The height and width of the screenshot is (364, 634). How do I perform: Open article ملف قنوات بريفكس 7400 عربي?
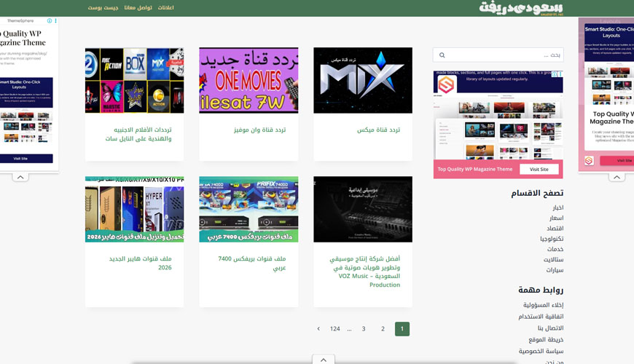pyautogui.click(x=252, y=263)
